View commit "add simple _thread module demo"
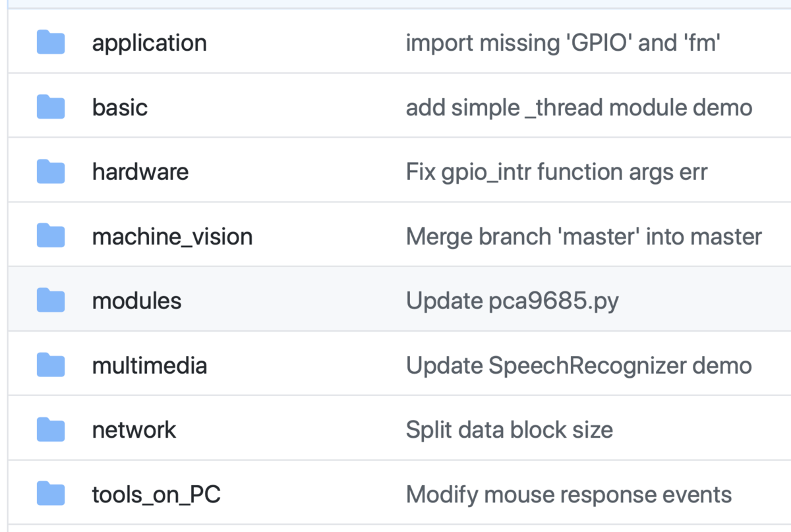Image resolution: width=791 pixels, height=532 pixels. click(579, 107)
